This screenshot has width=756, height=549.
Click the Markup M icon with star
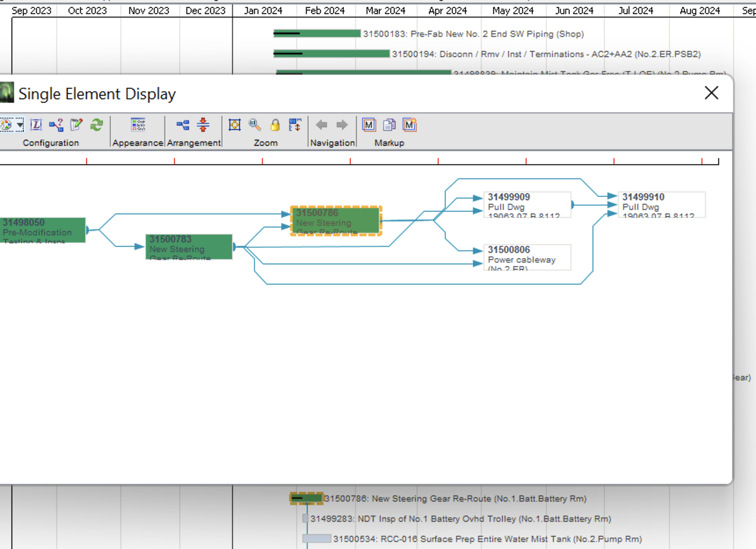[410, 125]
